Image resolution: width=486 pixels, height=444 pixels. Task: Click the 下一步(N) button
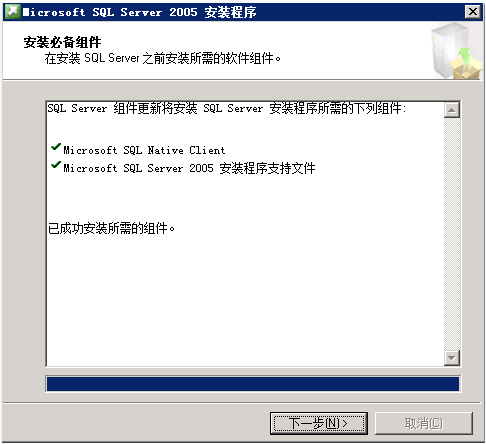pos(319,423)
